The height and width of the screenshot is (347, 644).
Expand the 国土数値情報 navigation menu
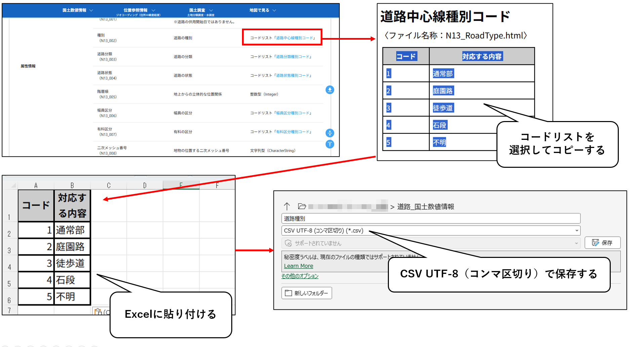(x=77, y=10)
